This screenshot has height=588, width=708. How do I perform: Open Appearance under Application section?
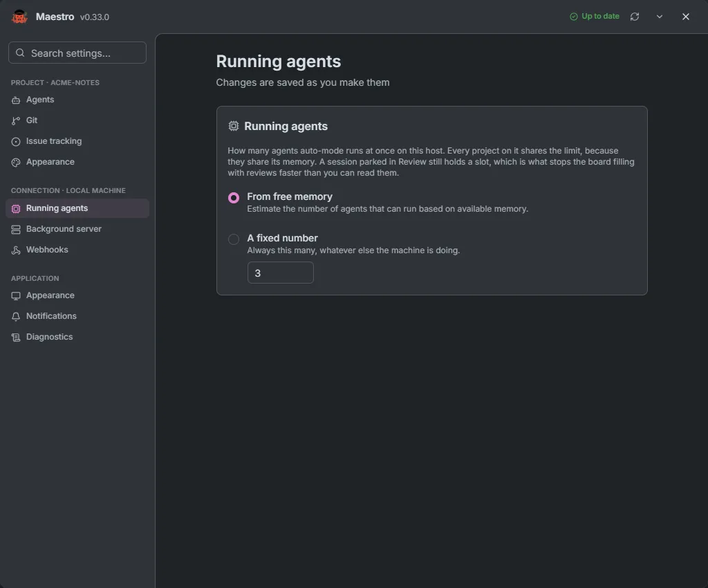tap(77, 295)
